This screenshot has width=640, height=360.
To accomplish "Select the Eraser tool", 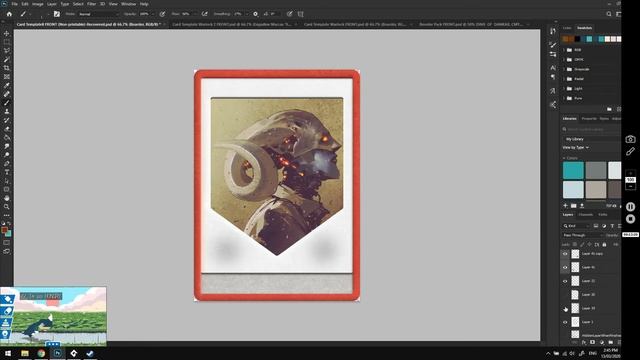I will coord(7,129).
